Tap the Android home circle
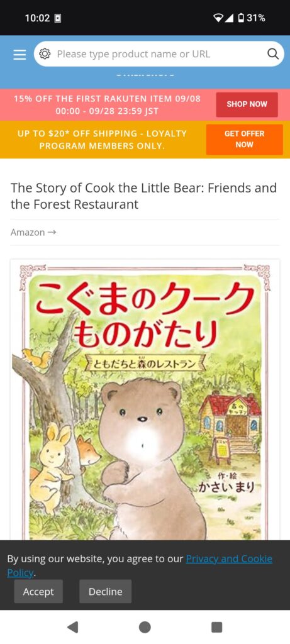Image resolution: width=290 pixels, height=644 pixels. point(145,627)
